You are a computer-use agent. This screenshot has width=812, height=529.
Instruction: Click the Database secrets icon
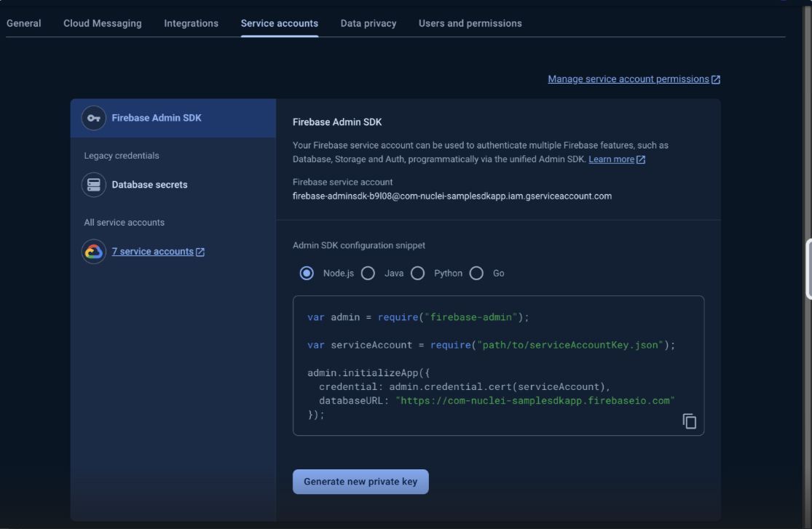[x=93, y=185]
